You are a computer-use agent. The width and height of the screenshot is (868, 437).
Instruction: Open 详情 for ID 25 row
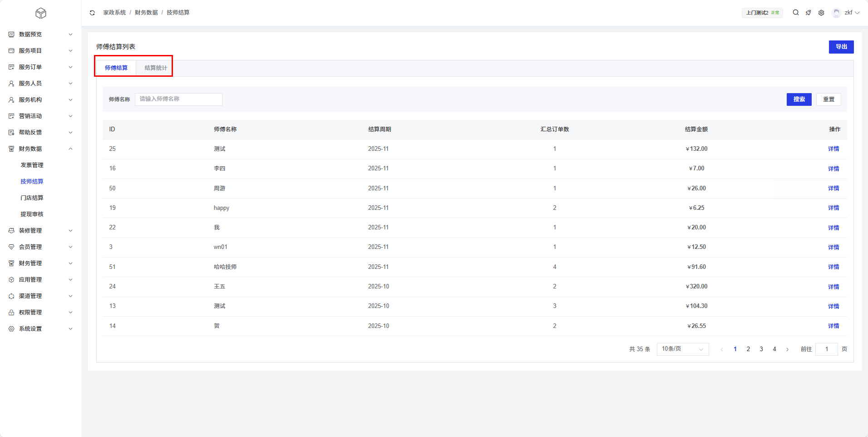[833, 149]
